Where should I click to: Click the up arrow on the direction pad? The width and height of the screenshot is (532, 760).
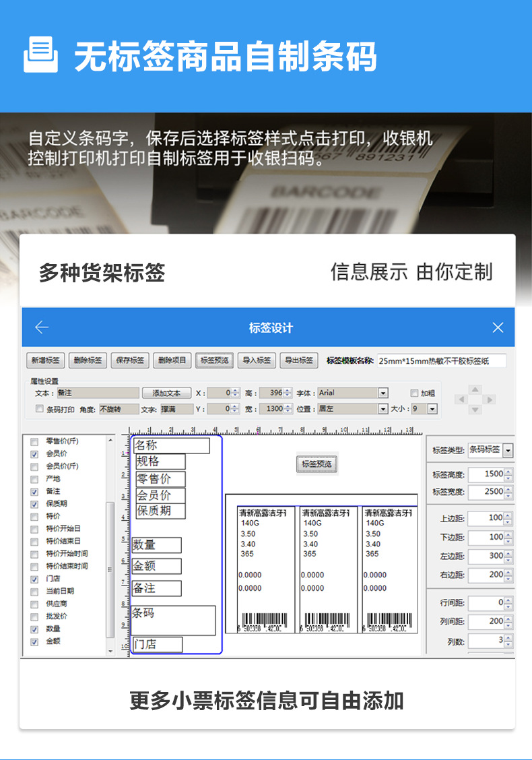pyautogui.click(x=475, y=389)
